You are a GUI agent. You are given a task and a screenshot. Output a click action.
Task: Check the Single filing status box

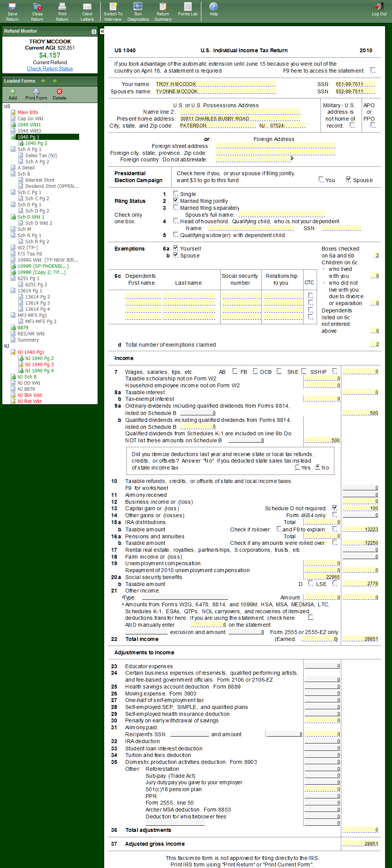[176, 194]
